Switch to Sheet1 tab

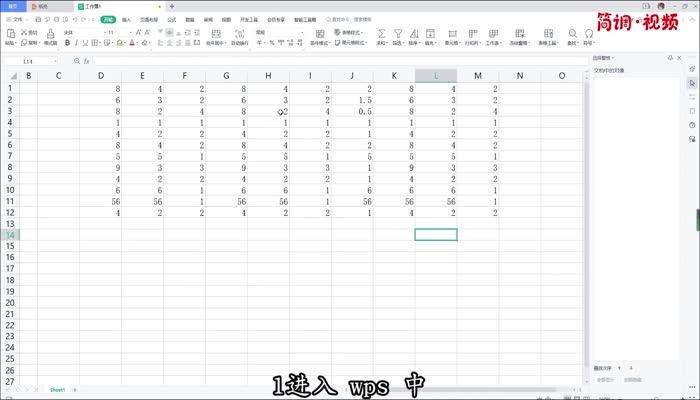(x=57, y=390)
